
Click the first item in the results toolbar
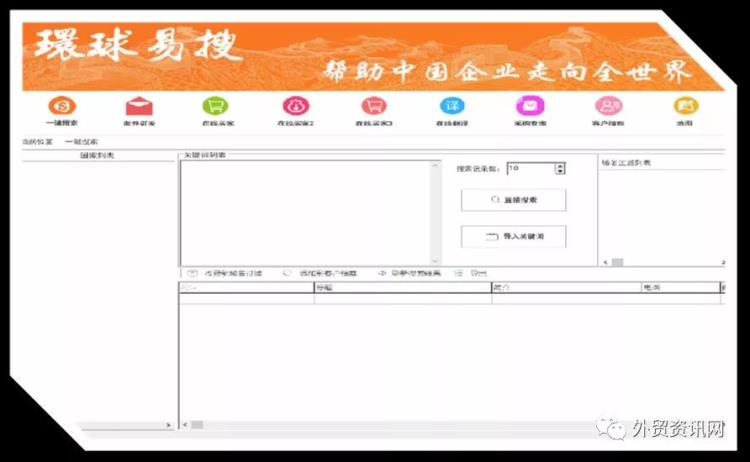(x=224, y=274)
